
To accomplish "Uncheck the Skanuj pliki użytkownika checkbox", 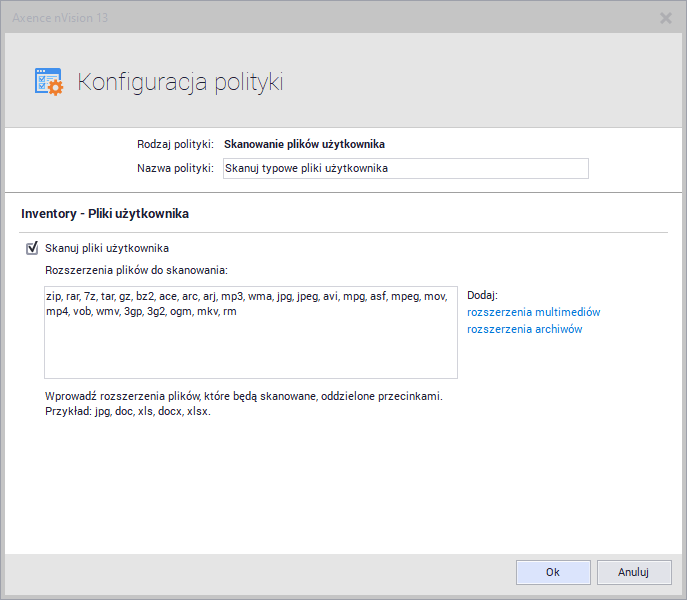I will tap(32, 248).
